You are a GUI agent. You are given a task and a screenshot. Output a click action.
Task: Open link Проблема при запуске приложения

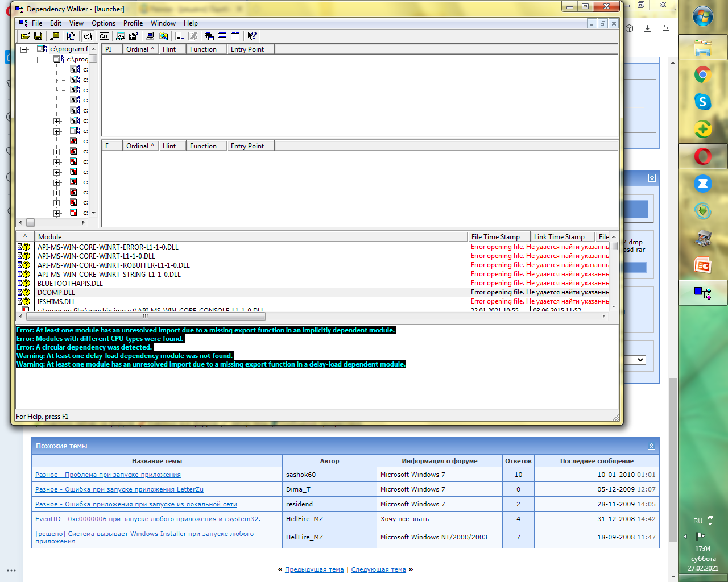(108, 475)
